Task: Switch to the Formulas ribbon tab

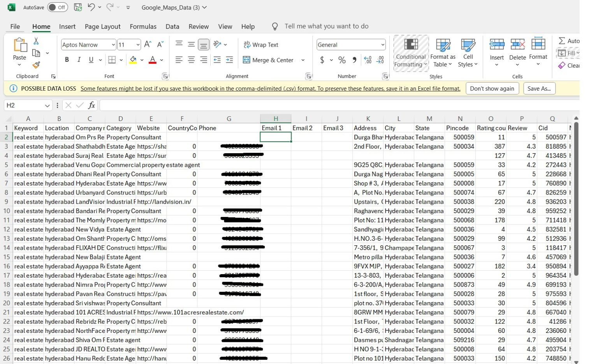Action: (x=143, y=26)
